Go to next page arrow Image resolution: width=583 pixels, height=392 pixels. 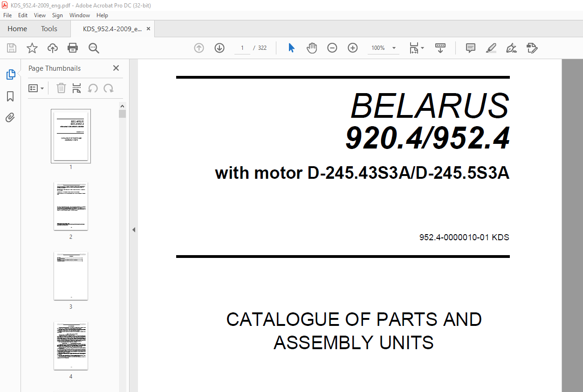(x=219, y=48)
